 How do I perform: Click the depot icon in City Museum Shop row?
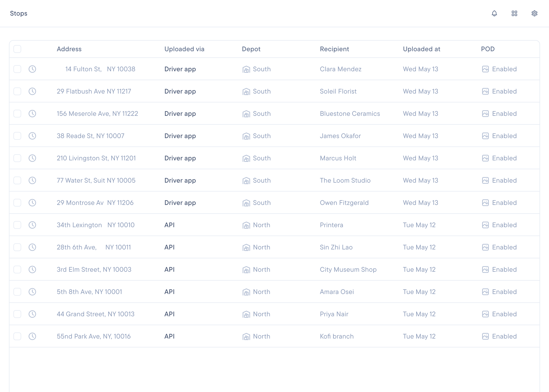(246, 270)
